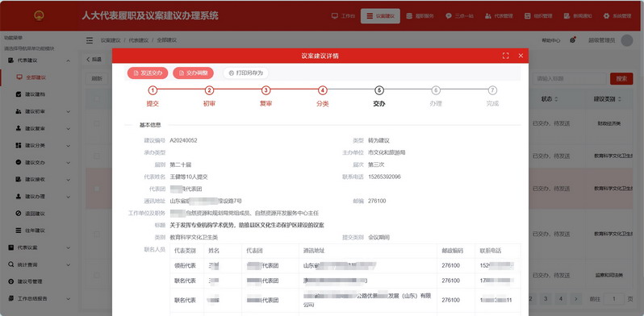The image size is (644, 316).
Task: Open 退回建议 sidebar item
Action: tap(36, 214)
